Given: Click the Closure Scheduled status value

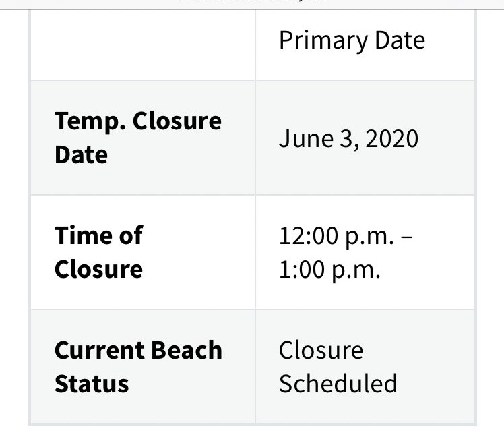Looking at the screenshot, I should click(338, 367).
